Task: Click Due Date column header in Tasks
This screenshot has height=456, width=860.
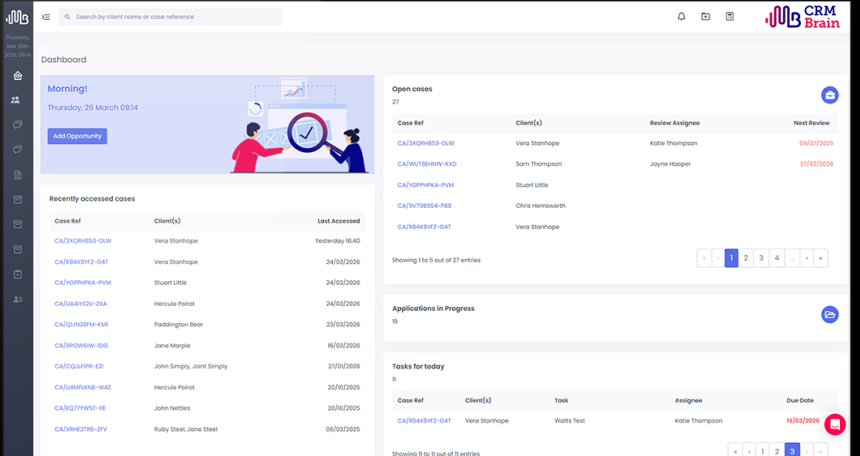Action: 800,401
